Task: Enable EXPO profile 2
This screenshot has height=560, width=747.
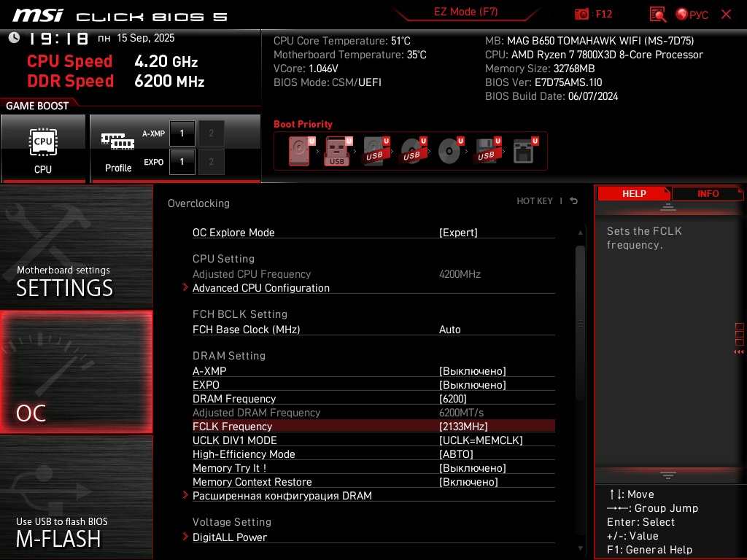Action: coord(211,162)
